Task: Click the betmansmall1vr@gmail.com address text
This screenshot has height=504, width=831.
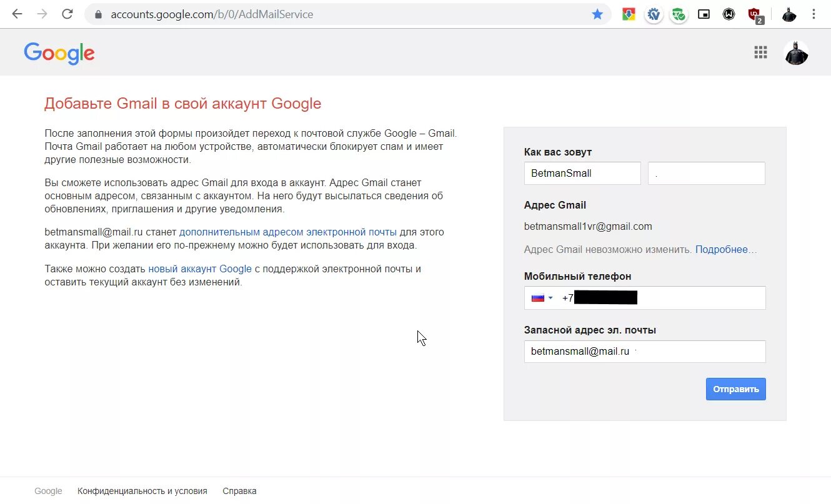Action: tap(588, 227)
